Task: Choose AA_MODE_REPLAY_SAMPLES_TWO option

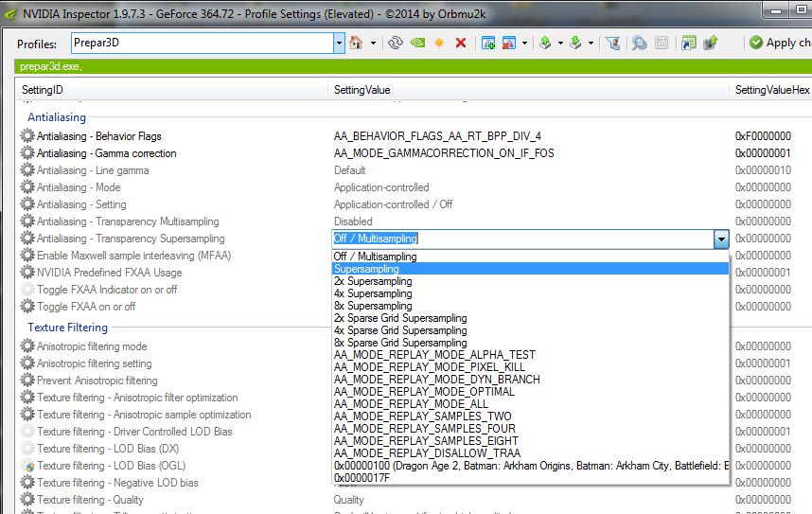Action: coord(530,417)
